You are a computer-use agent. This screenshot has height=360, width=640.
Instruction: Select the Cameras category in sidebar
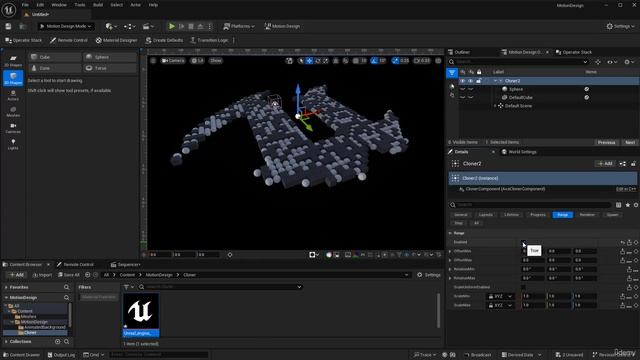pyautogui.click(x=13, y=128)
